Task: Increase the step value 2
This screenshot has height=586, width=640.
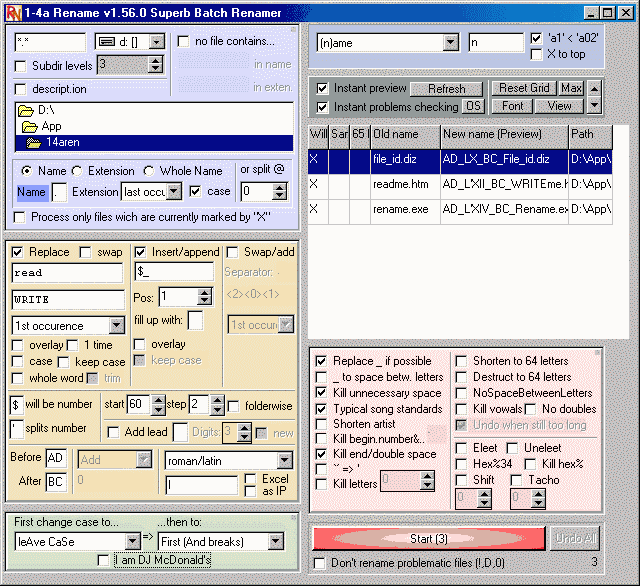Action: 218,400
